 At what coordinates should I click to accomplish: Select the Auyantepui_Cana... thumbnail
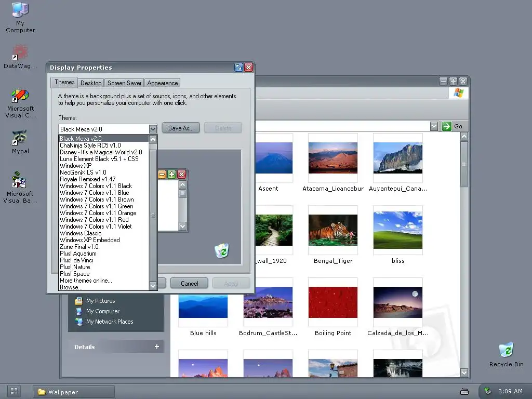[397, 158]
